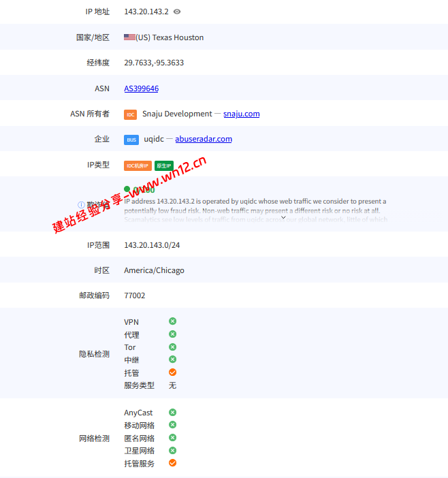Viewport: 448px width, 478px height.
Task: Select coordinates 29.7633,-95.3633
Action: (154, 63)
